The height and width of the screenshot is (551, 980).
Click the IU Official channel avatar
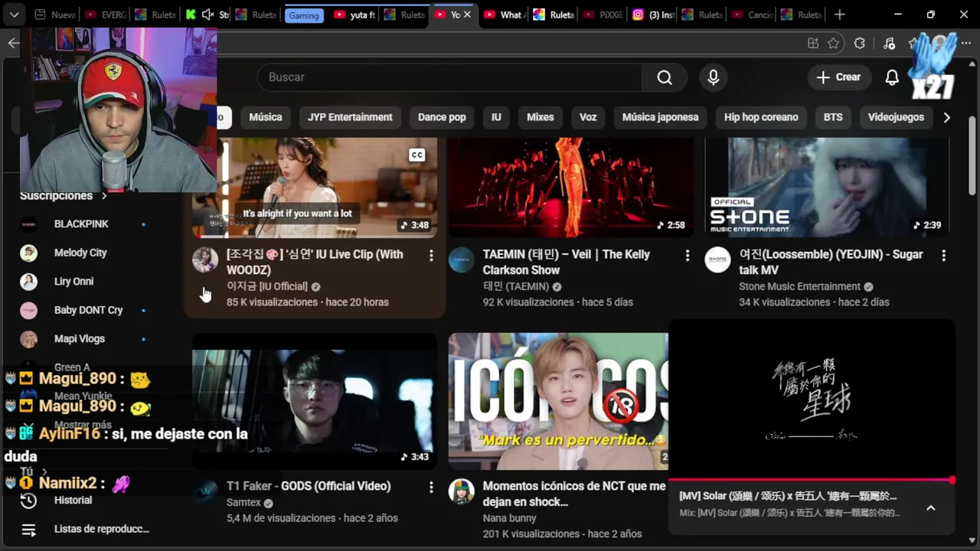pyautogui.click(x=205, y=260)
